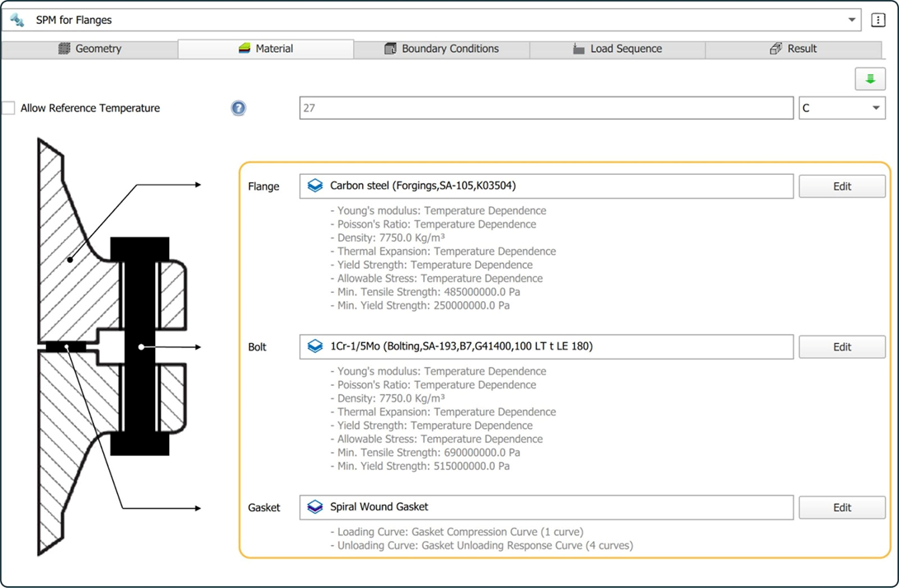Expand the SPM for Flanges dropdown
Image resolution: width=899 pixels, height=588 pixels.
point(851,20)
